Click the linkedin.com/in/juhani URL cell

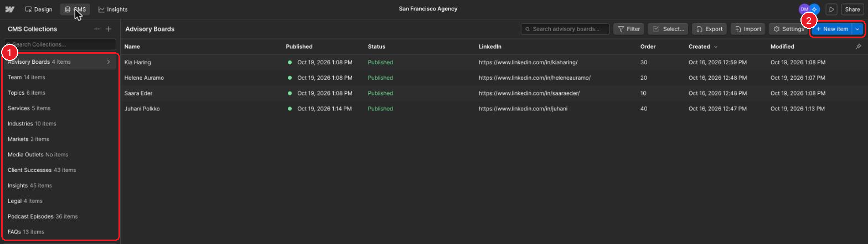pos(523,109)
